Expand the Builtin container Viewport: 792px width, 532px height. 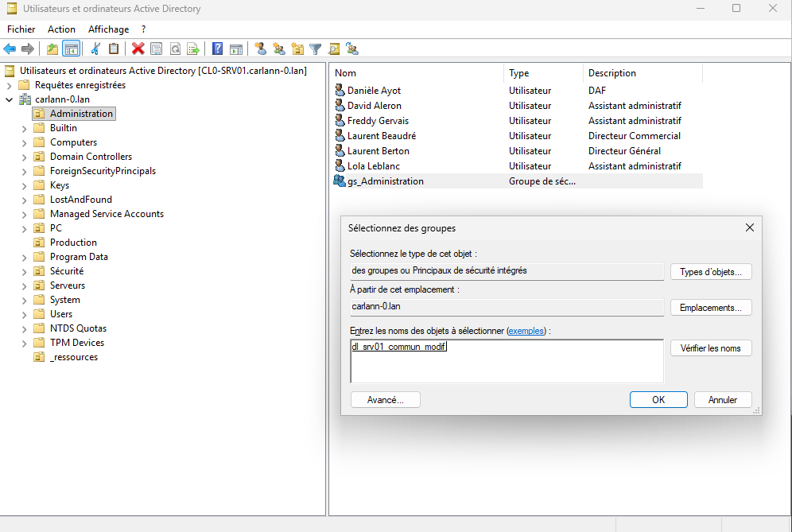tap(24, 128)
